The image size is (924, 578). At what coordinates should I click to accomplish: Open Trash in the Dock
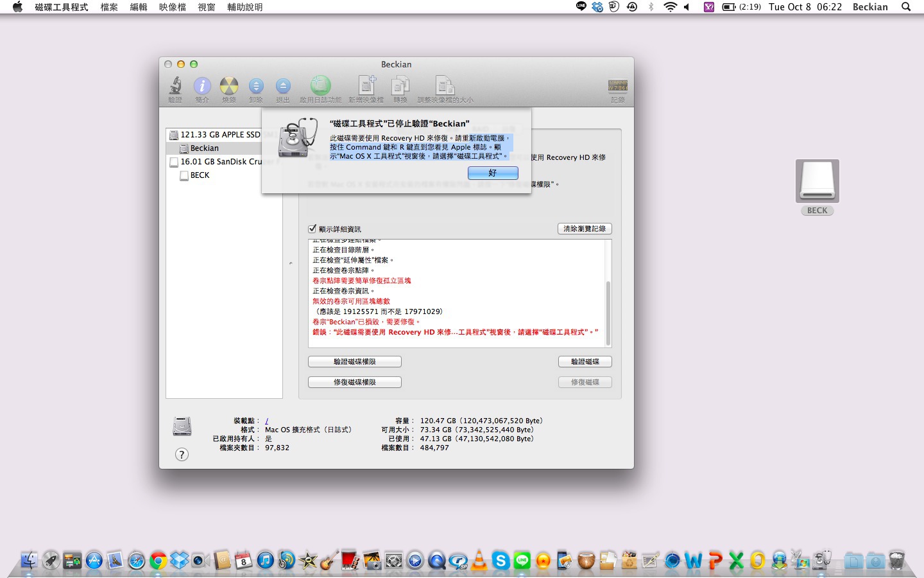[x=897, y=560]
